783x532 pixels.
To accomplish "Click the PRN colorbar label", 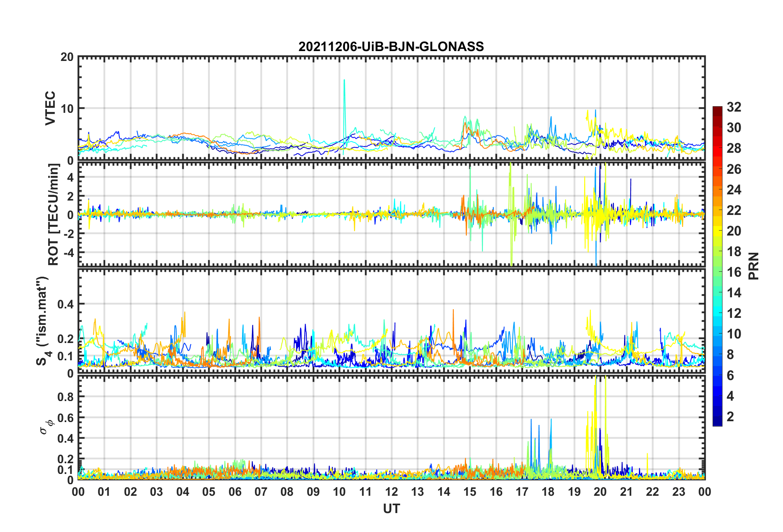I will [754, 266].
